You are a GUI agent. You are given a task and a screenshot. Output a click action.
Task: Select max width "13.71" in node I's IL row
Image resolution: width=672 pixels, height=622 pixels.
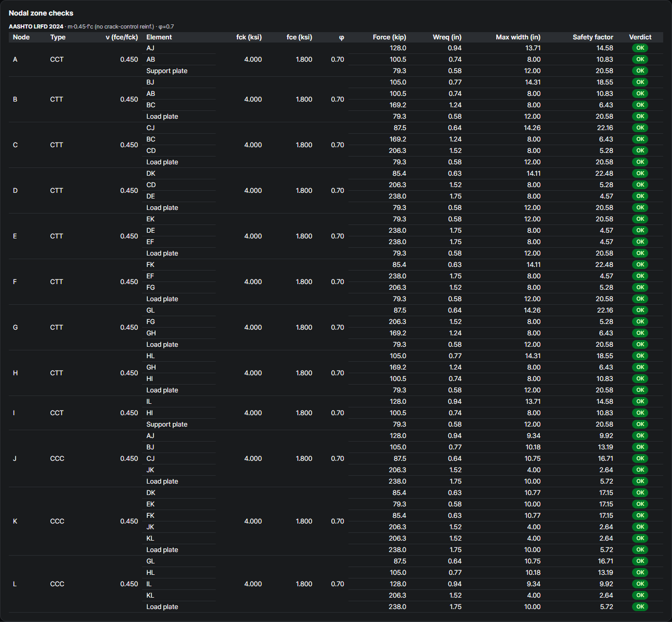pyautogui.click(x=533, y=402)
